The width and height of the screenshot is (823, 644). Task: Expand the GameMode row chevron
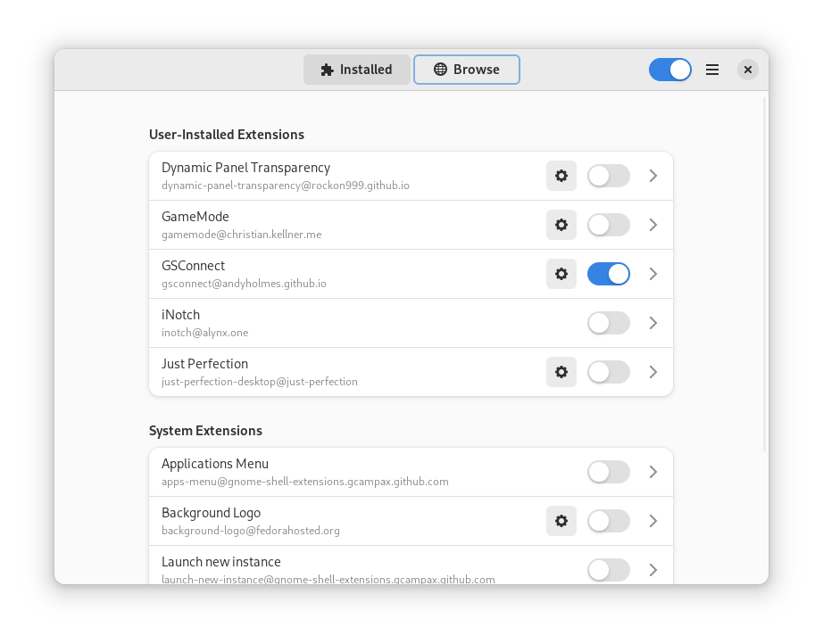click(653, 225)
